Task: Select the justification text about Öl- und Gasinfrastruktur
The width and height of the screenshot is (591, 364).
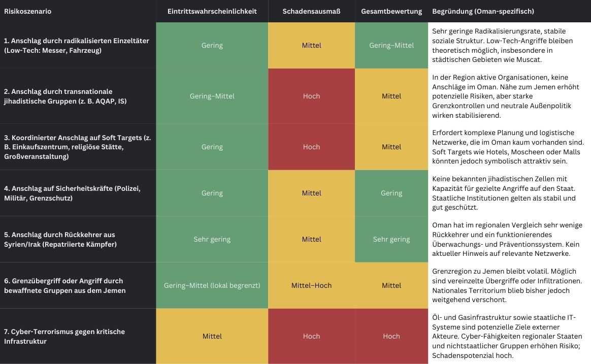Action: click(508, 336)
